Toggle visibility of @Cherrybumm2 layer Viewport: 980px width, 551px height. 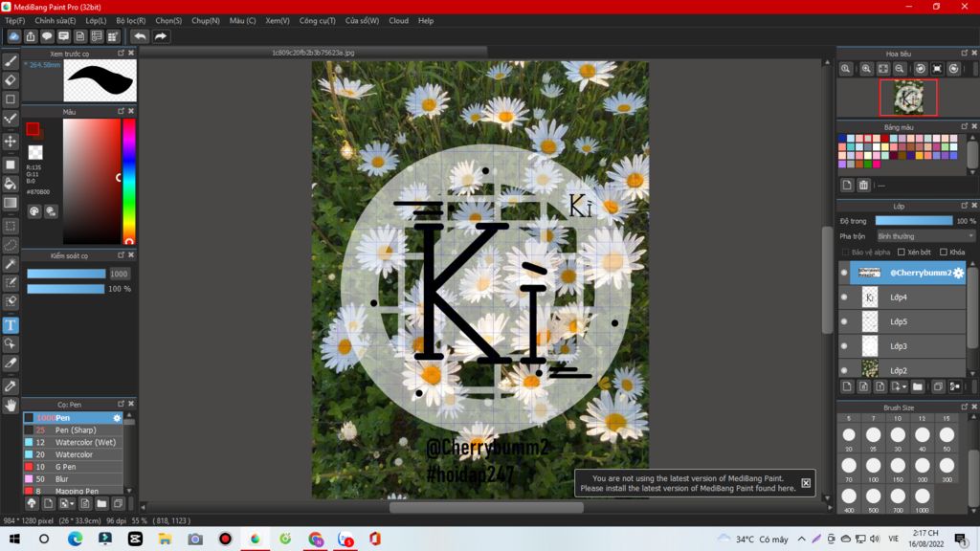pyautogui.click(x=844, y=273)
